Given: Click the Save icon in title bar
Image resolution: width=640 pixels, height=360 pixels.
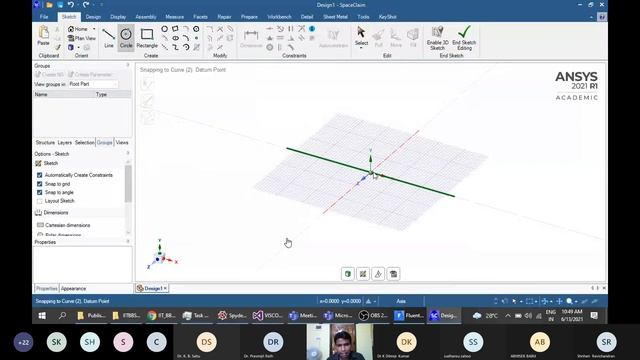Looking at the screenshot, I should tap(60, 5).
